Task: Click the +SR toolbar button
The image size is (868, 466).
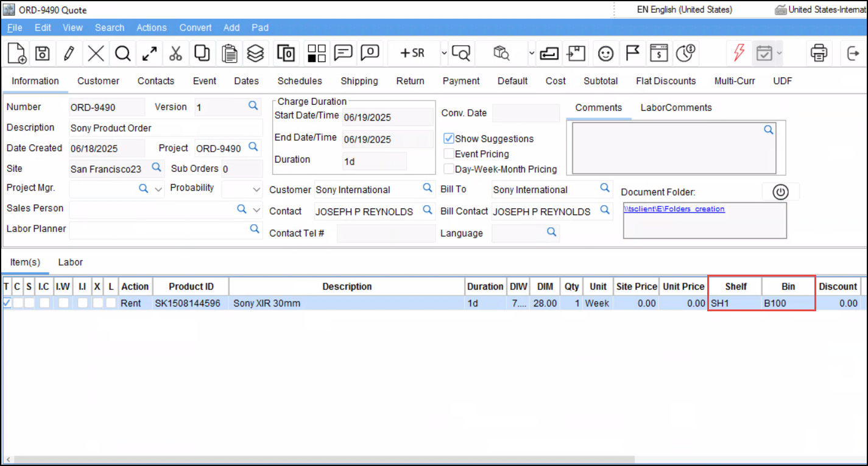Action: (x=412, y=54)
